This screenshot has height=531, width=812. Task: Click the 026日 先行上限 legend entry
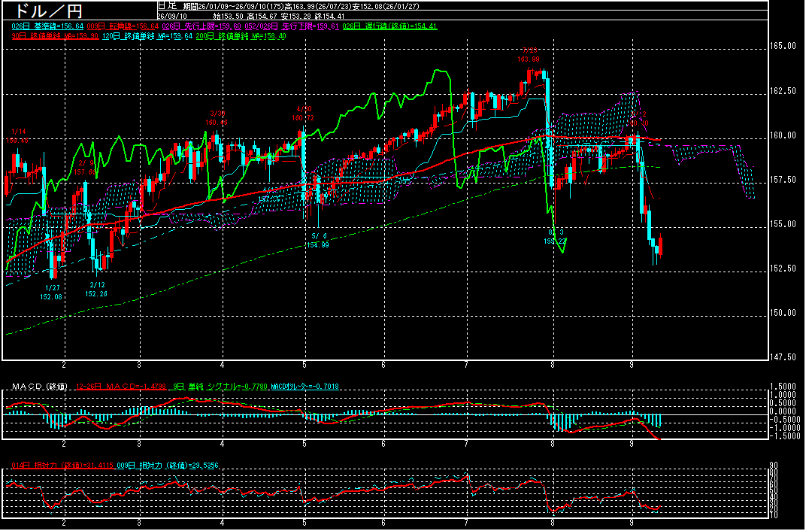pyautogui.click(x=201, y=26)
